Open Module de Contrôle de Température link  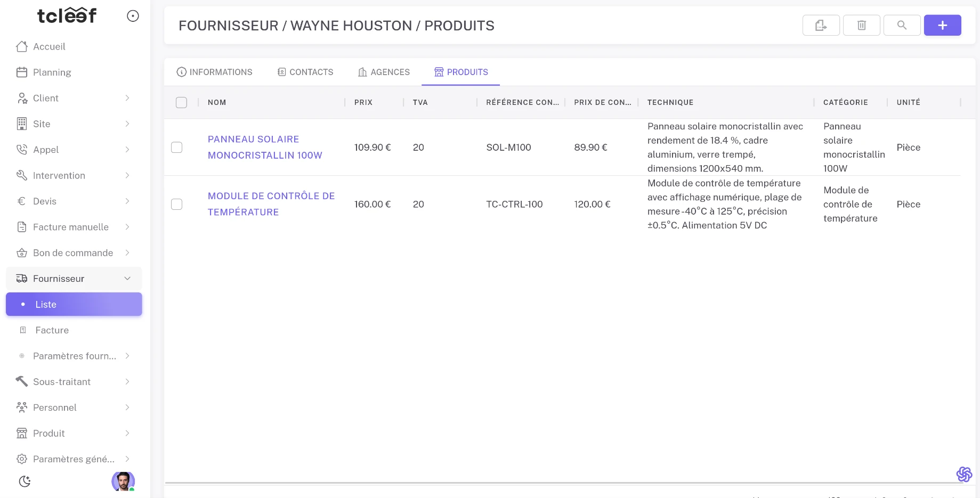click(271, 204)
